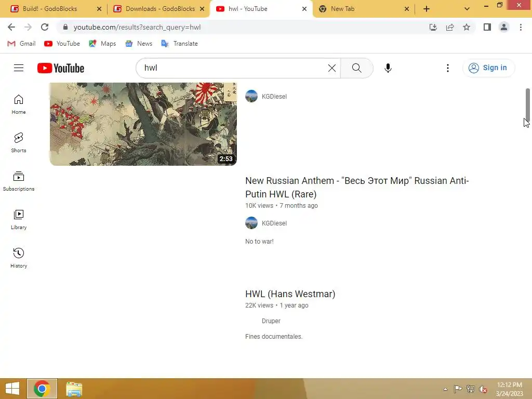This screenshot has width=532, height=399.
Task: Open the Chrome profile avatar
Action: click(504, 27)
